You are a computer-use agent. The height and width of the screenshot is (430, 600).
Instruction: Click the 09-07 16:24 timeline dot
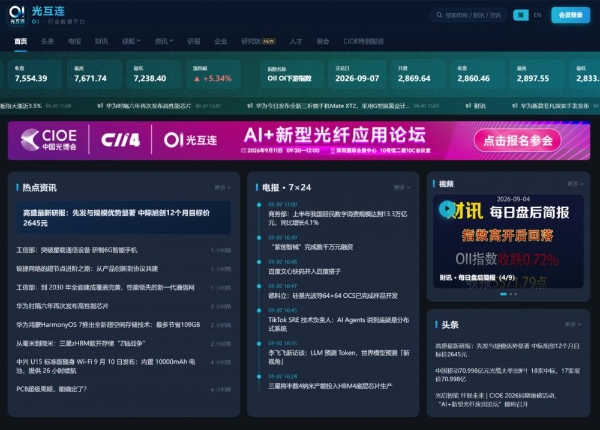pyautogui.click(x=259, y=376)
